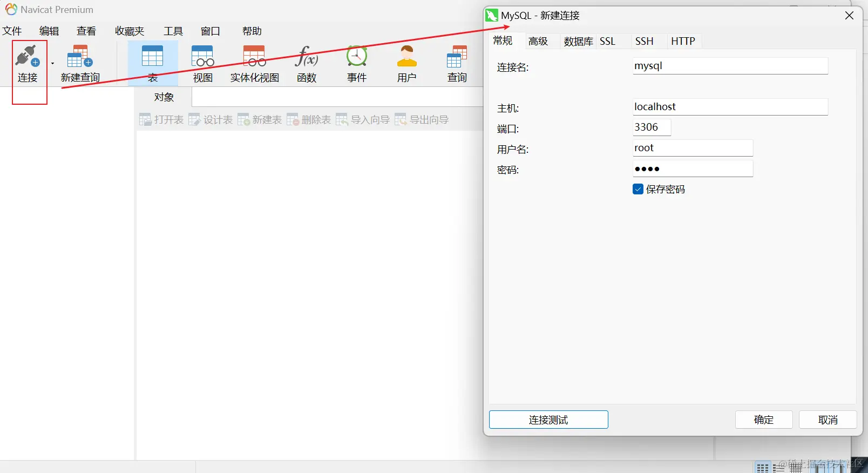Click the 连接名 label
This screenshot has height=473, width=868.
coord(513,67)
